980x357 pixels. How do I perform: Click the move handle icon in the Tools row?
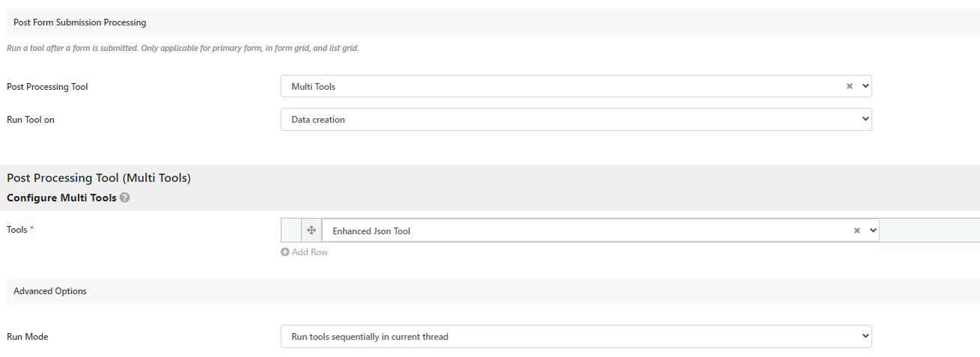[311, 231]
